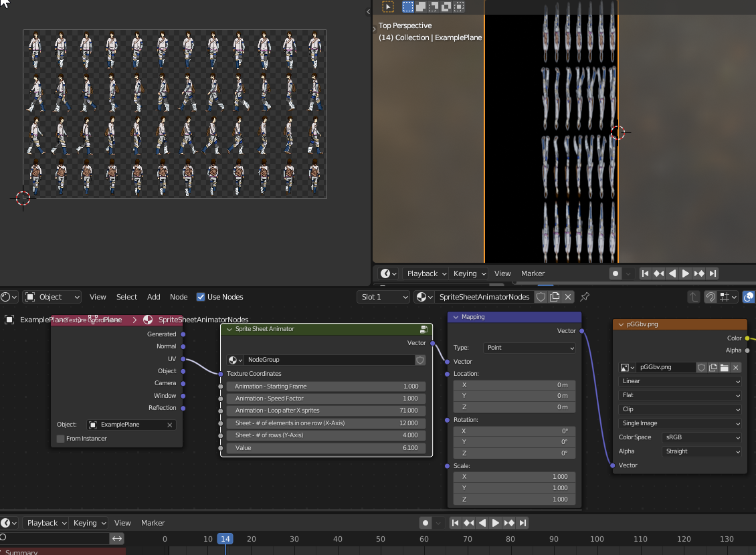Duplicate the SpriteSheetAnimatorNodes material with copy icon

pyautogui.click(x=555, y=297)
